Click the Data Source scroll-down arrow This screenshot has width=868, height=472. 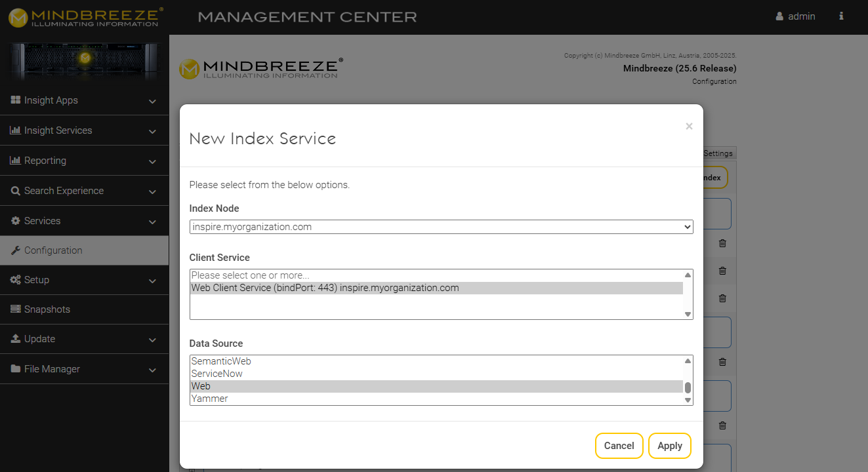[688, 401]
